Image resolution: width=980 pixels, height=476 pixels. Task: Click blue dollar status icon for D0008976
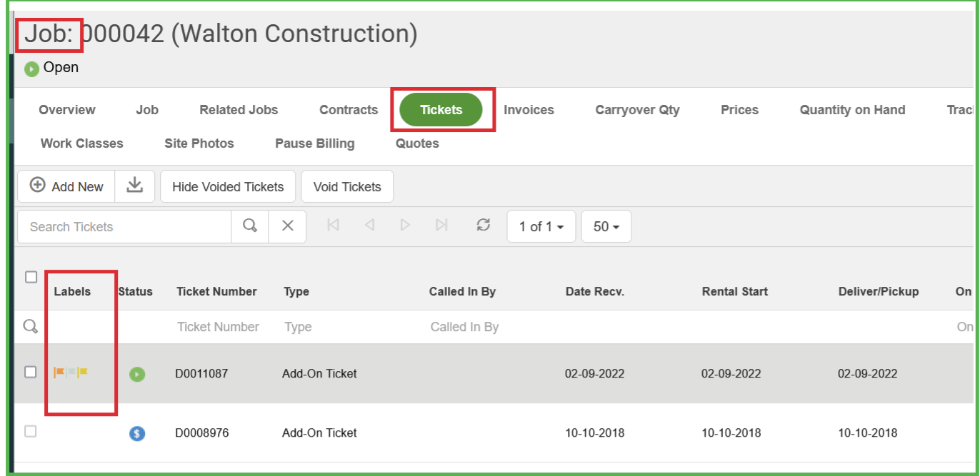click(x=137, y=433)
